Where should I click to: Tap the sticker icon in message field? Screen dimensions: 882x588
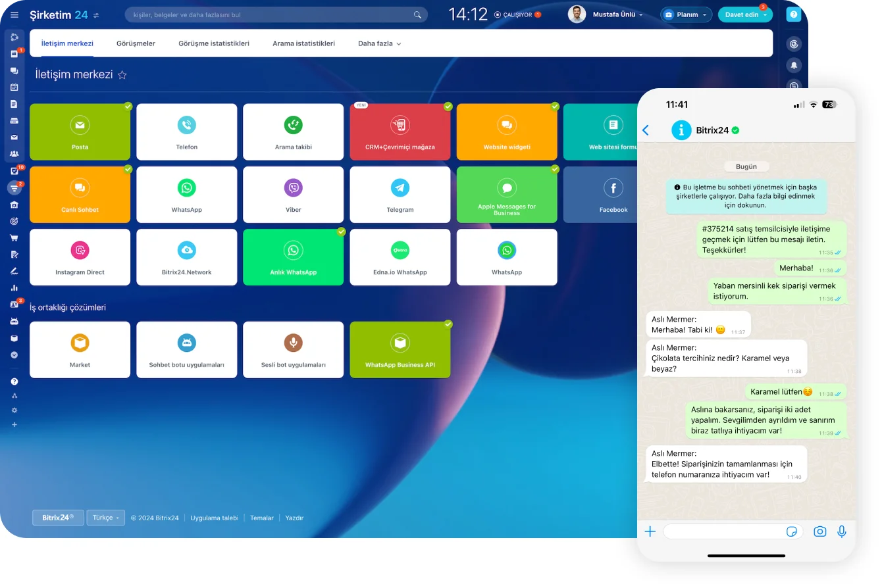coord(792,531)
